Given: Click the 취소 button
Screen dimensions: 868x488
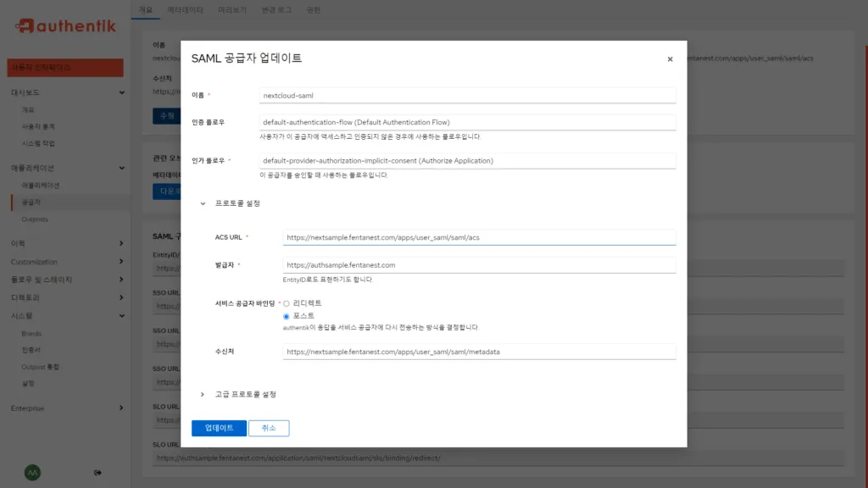Looking at the screenshot, I should [x=268, y=428].
